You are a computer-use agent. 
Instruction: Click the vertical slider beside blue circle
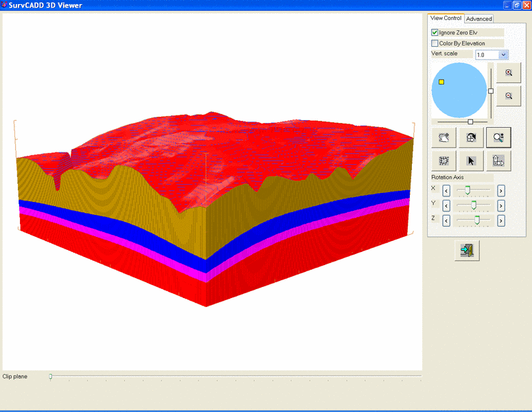(491, 91)
